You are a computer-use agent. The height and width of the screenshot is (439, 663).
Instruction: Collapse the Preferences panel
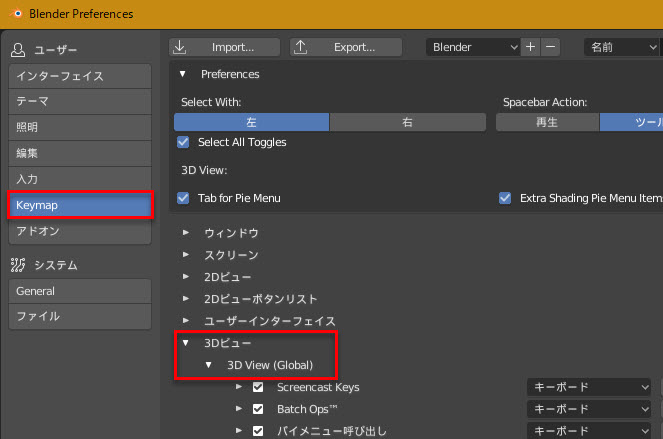coord(183,74)
